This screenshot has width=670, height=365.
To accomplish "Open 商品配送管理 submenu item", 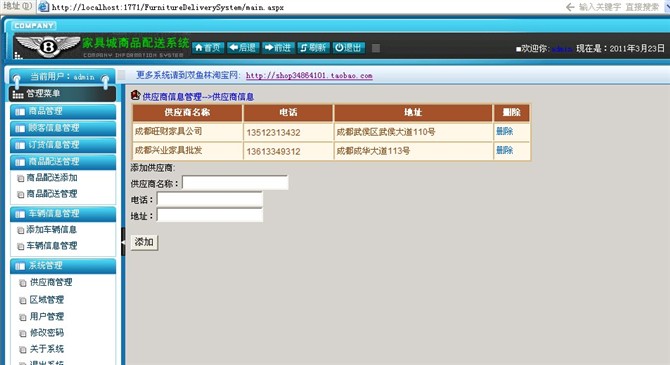I will coord(52,194).
